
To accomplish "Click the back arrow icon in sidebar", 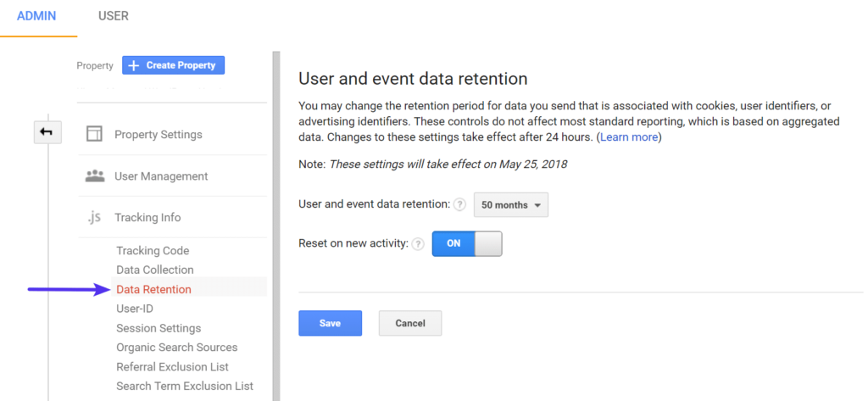I will pyautogui.click(x=45, y=132).
